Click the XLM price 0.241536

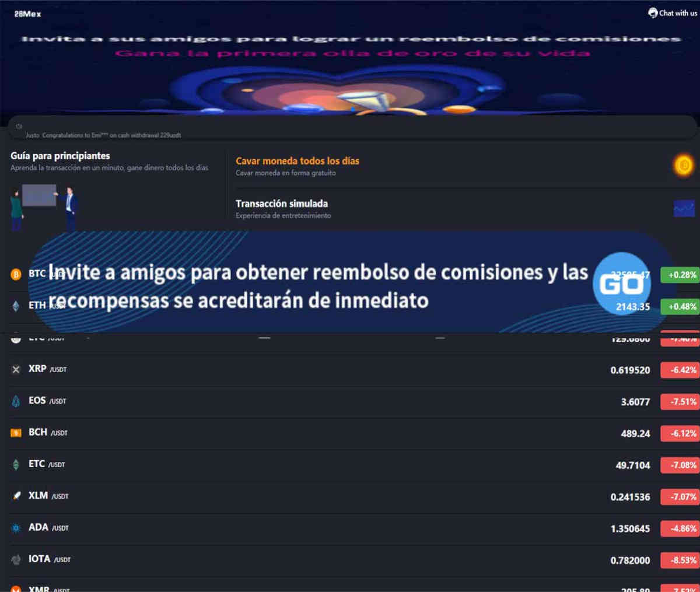point(630,497)
